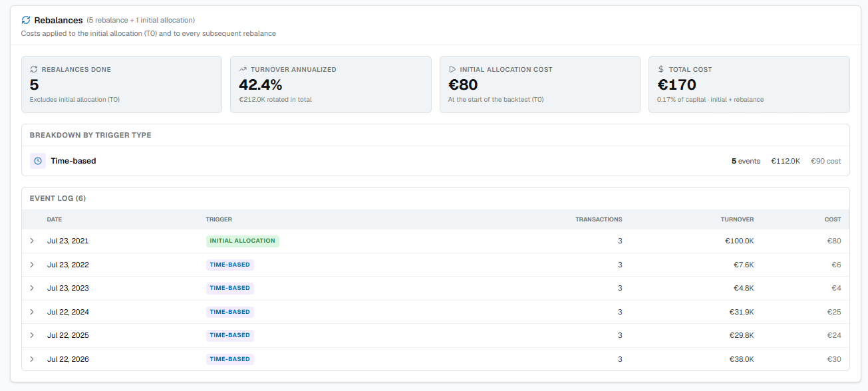Expand the Jul 22, 2024 event row
The image size is (868, 391).
point(32,312)
